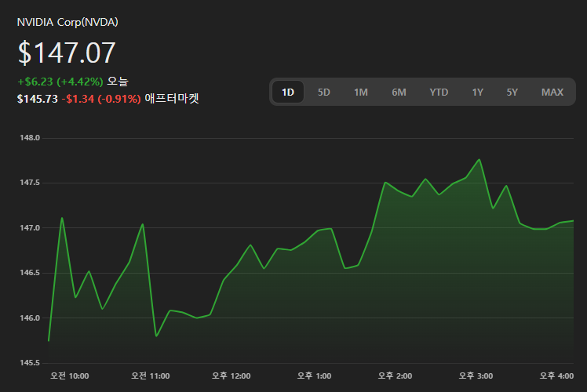Viewport: 587px width, 392px height.
Task: Click the 146.0 y-axis label
Action: pyautogui.click(x=30, y=318)
